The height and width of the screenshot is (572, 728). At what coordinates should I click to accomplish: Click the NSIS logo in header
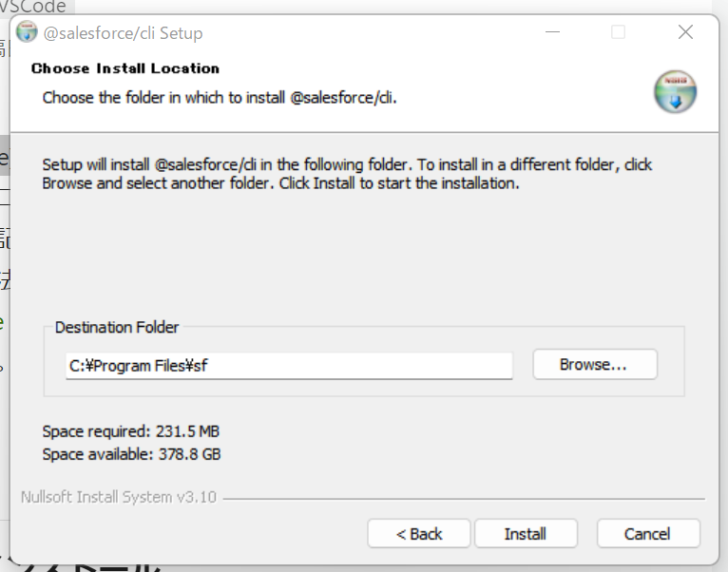[x=675, y=91]
